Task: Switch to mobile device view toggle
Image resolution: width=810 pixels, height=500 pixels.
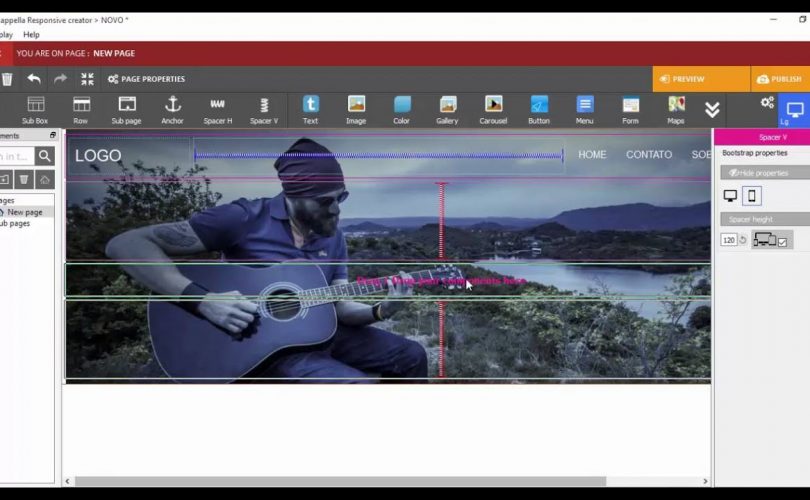Action: click(x=752, y=196)
